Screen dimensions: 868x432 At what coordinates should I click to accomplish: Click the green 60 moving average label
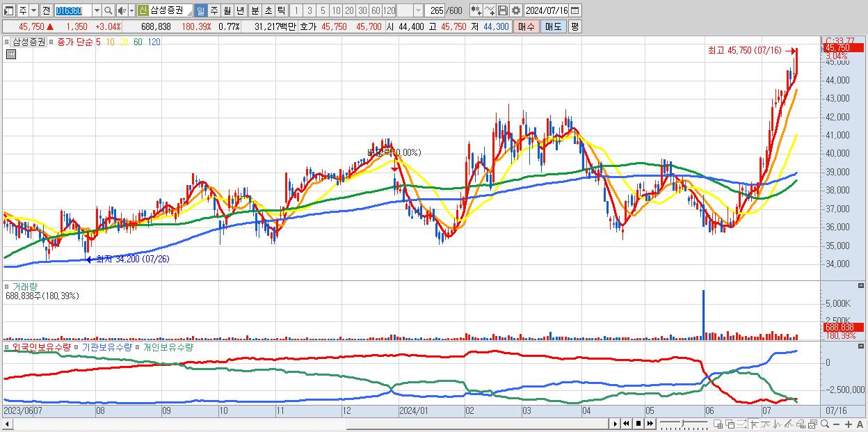(138, 42)
